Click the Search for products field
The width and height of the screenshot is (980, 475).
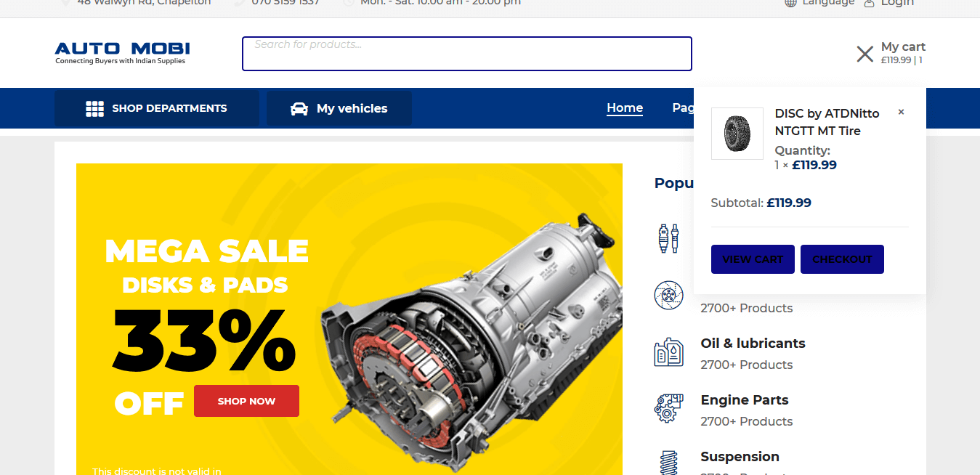(x=467, y=54)
